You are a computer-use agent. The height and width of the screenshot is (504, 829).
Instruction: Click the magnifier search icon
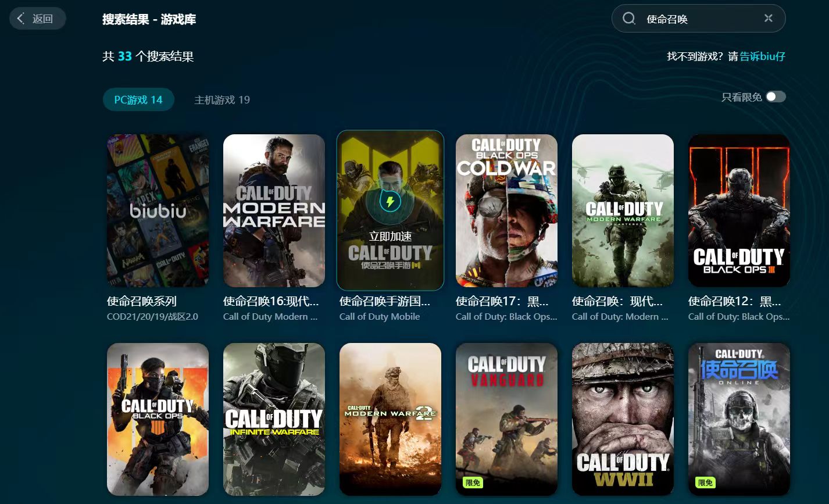pyautogui.click(x=629, y=19)
